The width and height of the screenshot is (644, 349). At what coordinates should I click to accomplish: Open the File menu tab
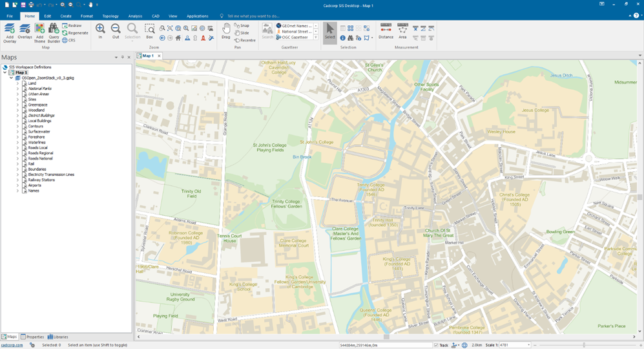point(10,16)
